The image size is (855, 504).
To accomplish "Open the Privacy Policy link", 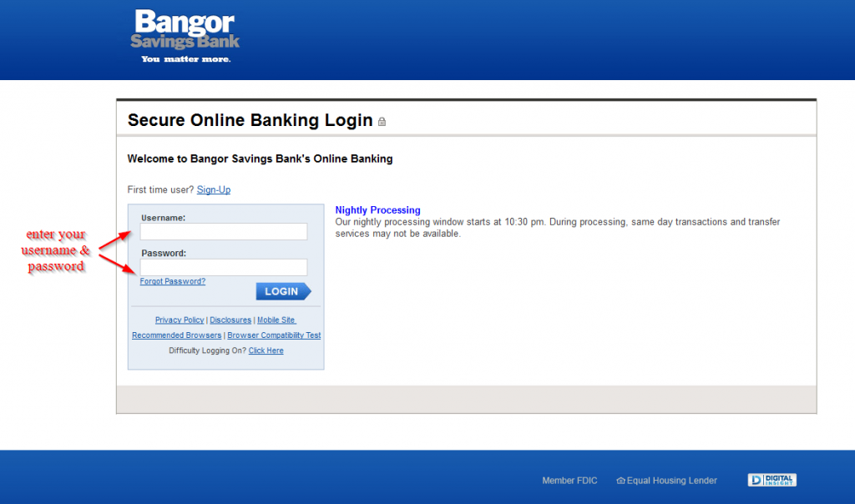I will point(180,320).
